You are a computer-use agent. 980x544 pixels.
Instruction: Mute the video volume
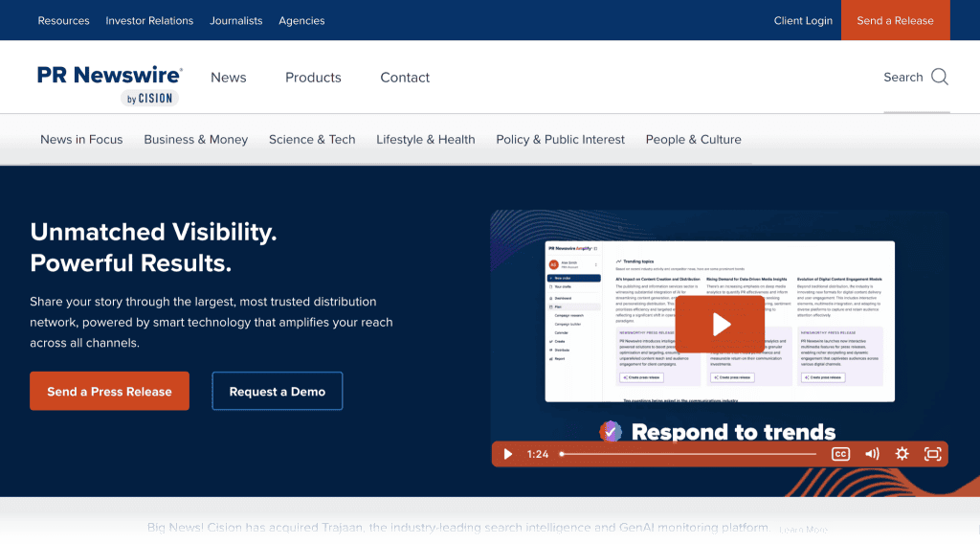click(872, 454)
